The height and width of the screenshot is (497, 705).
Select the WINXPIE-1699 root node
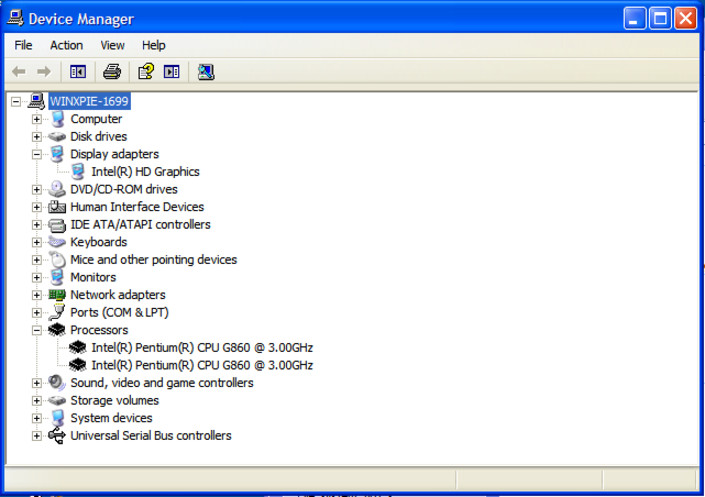coord(89,101)
